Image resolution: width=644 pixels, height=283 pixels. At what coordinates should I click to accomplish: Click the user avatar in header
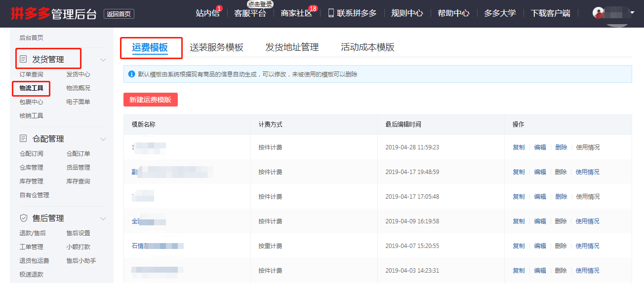(599, 13)
